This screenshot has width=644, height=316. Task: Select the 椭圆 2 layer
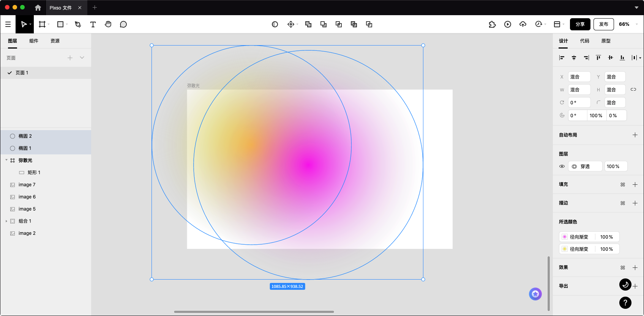point(46,136)
